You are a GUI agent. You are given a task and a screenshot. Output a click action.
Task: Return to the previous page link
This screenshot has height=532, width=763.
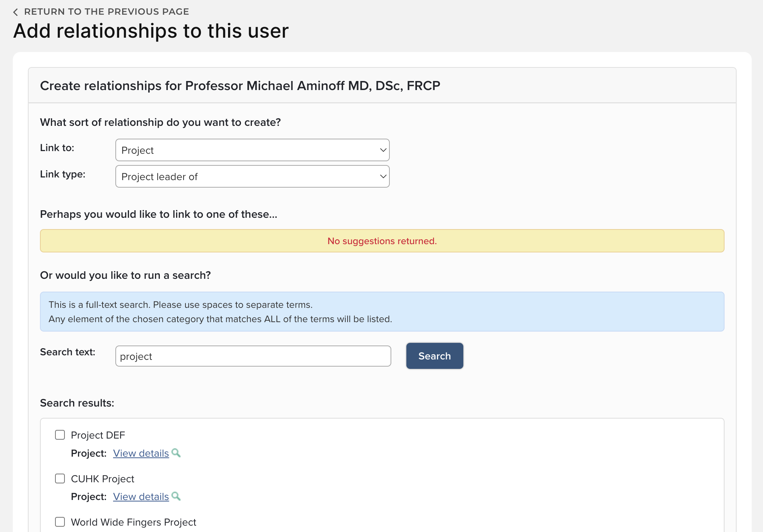106,12
